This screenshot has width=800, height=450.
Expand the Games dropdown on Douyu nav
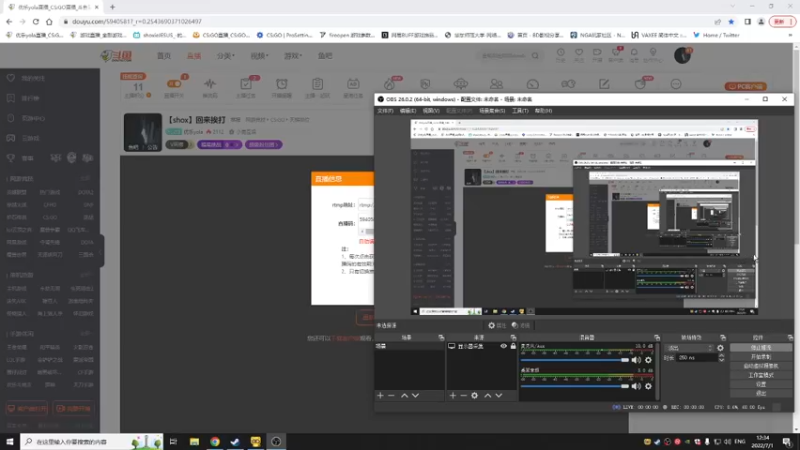[x=293, y=56]
